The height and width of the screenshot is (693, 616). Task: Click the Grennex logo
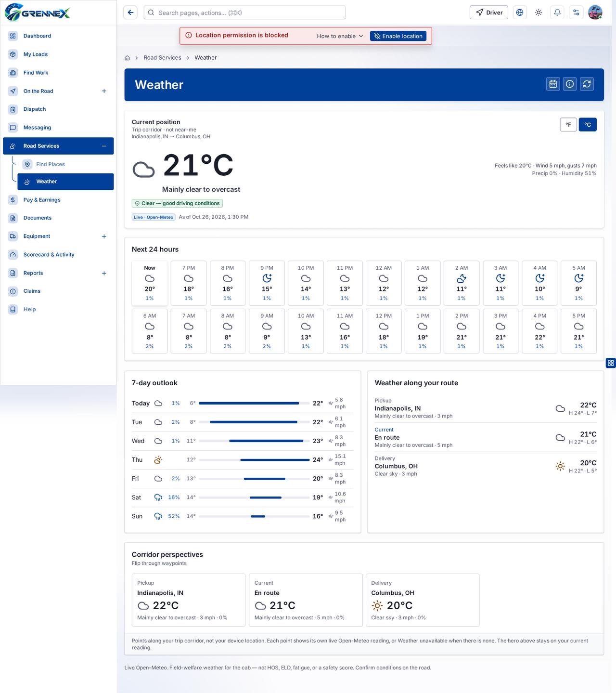pyautogui.click(x=38, y=13)
